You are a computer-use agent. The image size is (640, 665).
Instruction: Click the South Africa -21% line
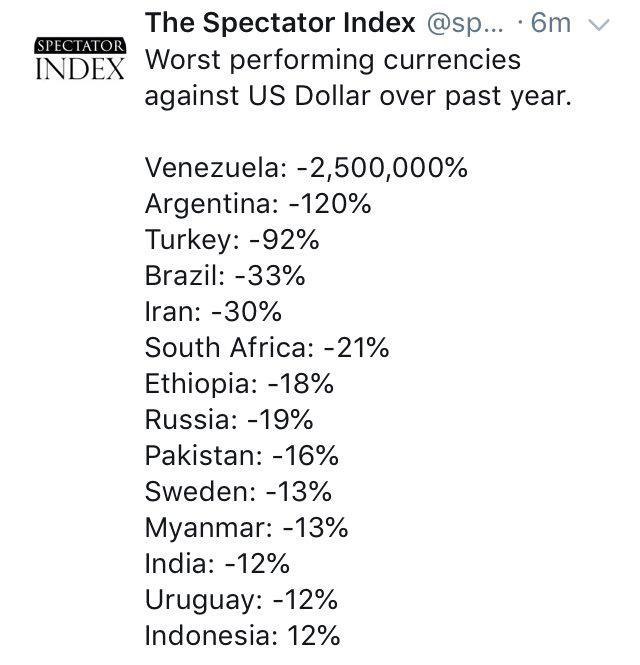click(267, 348)
